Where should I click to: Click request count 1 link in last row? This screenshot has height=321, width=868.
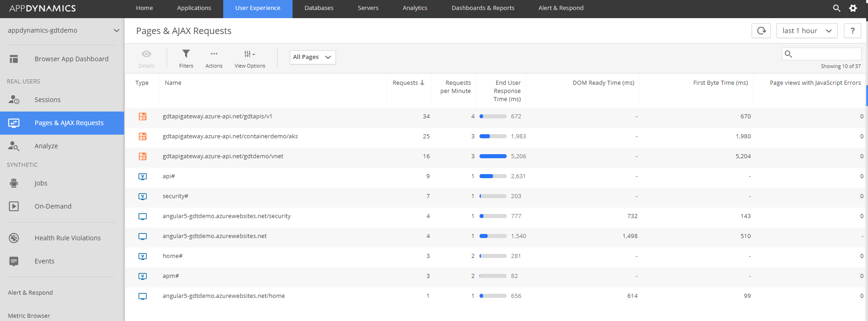tap(428, 296)
